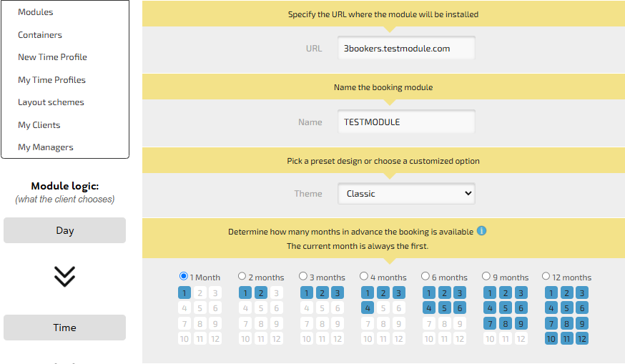Click month tile 4 under 4 months
Viewport: 625px width, 364px height.
click(367, 308)
